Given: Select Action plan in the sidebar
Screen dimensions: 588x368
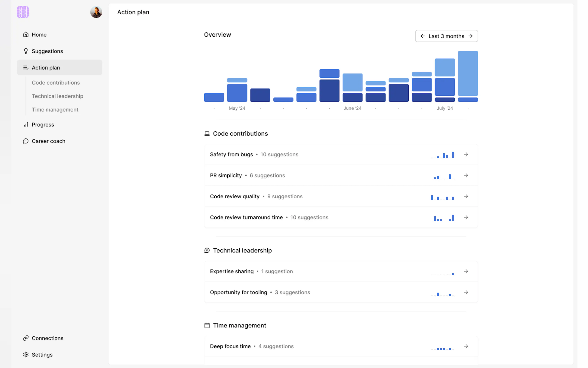Looking at the screenshot, I should pos(46,68).
